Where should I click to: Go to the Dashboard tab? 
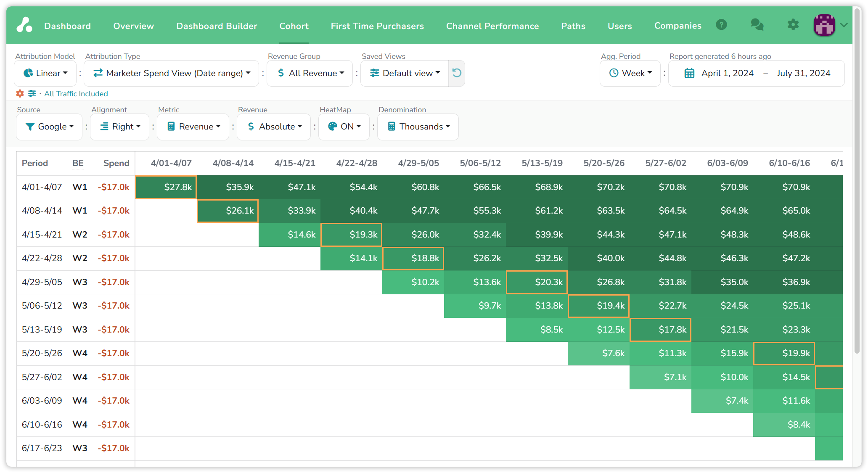(x=68, y=26)
